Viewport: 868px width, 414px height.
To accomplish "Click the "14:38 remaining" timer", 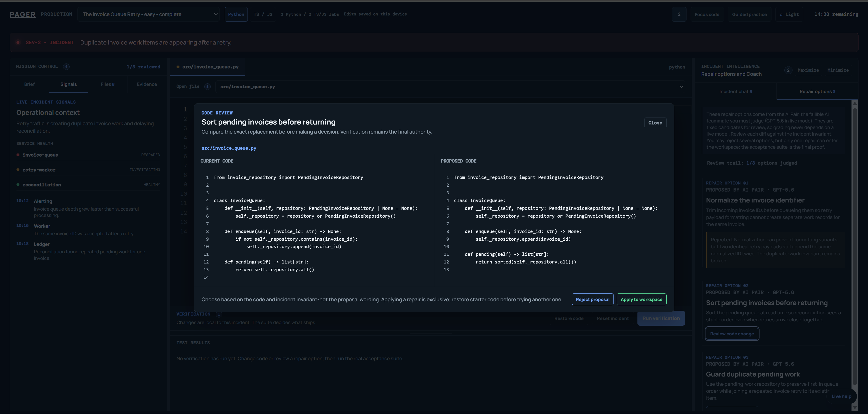I will (x=836, y=14).
